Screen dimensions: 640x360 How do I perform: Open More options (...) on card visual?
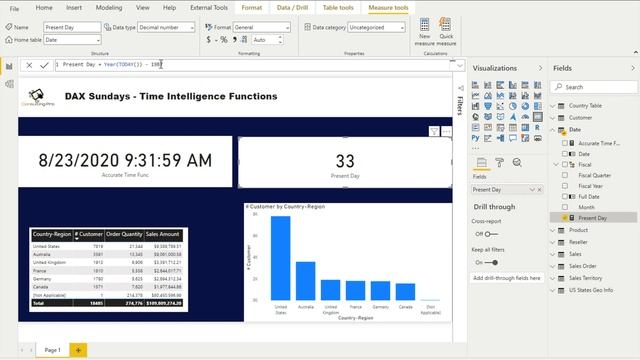pyautogui.click(x=447, y=131)
